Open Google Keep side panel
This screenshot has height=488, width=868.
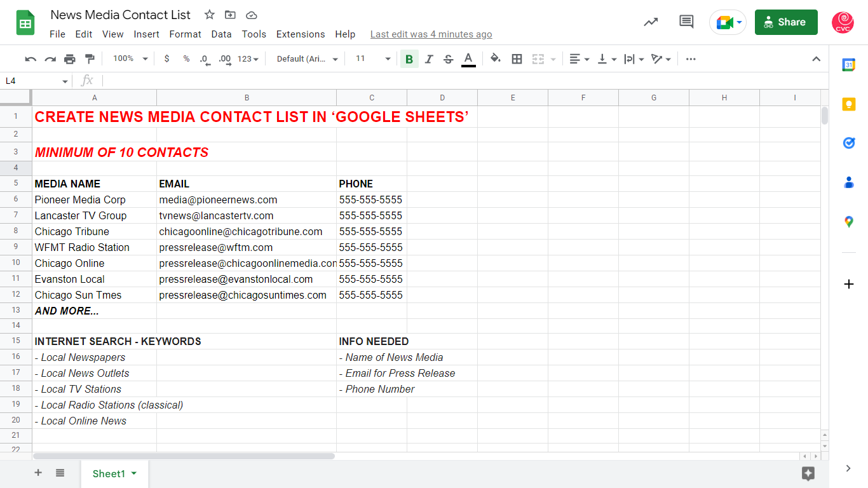click(849, 104)
